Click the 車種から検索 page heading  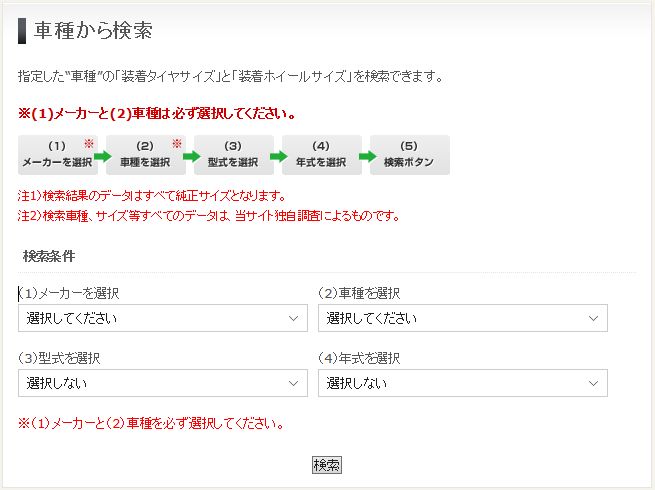(x=93, y=30)
